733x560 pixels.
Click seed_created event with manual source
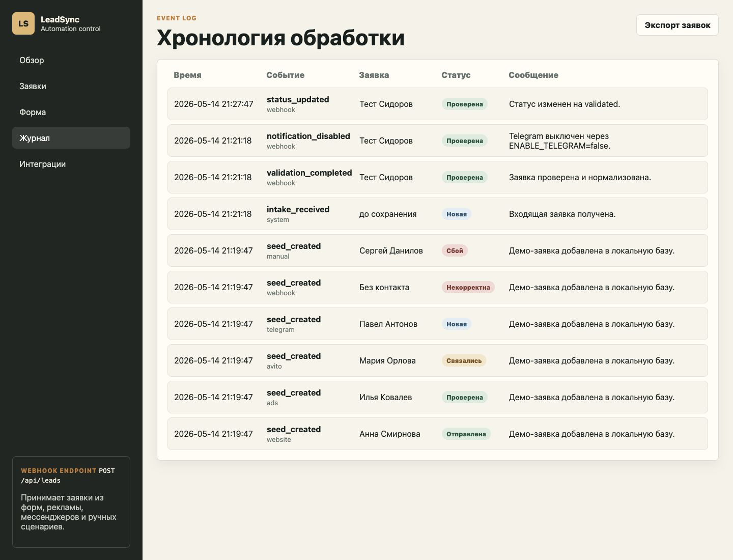pos(294,246)
